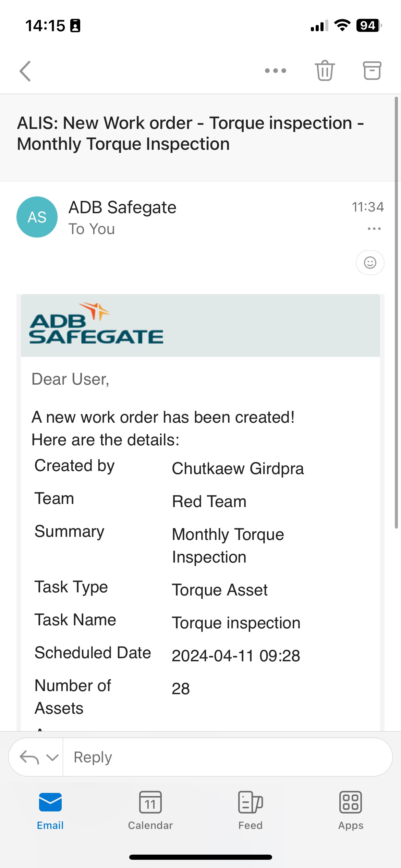The height and width of the screenshot is (868, 401).
Task: Select sender name ADB Safegate
Action: click(x=122, y=207)
